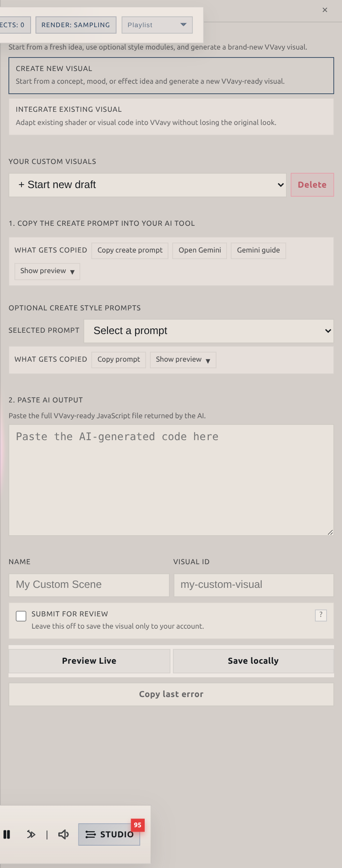Switch to INTEGRATE EXISTING VISUAL

(x=171, y=116)
